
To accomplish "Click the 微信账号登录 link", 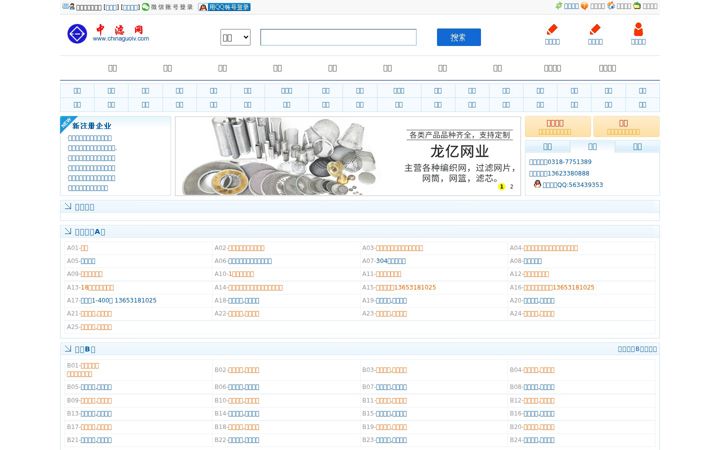I will pos(172,7).
